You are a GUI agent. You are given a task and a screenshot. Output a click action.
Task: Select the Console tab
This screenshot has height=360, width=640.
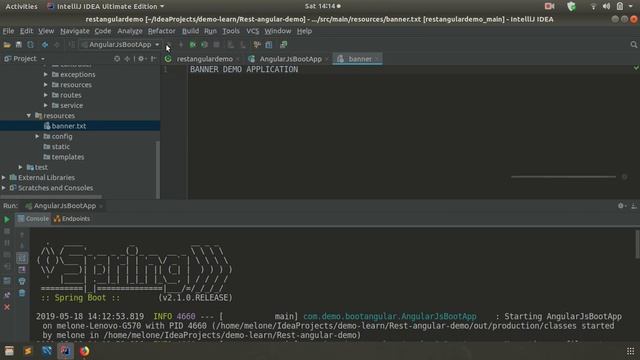pos(33,219)
